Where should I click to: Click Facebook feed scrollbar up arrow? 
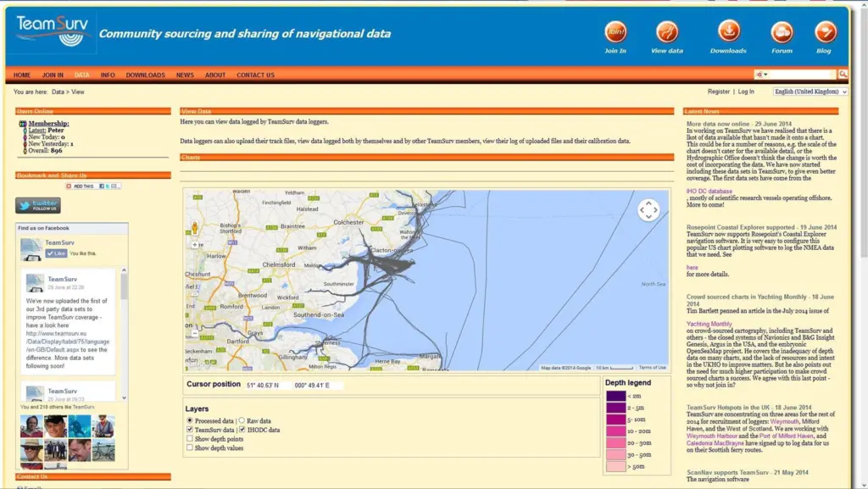point(124,270)
